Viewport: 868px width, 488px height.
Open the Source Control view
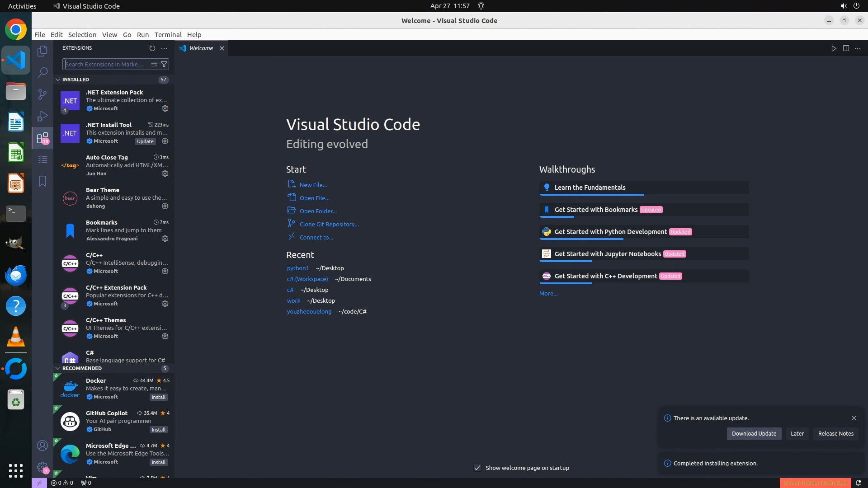[42, 94]
